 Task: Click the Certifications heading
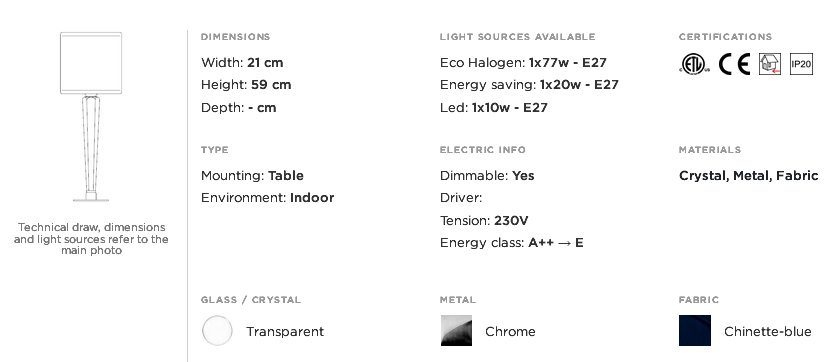tap(725, 37)
